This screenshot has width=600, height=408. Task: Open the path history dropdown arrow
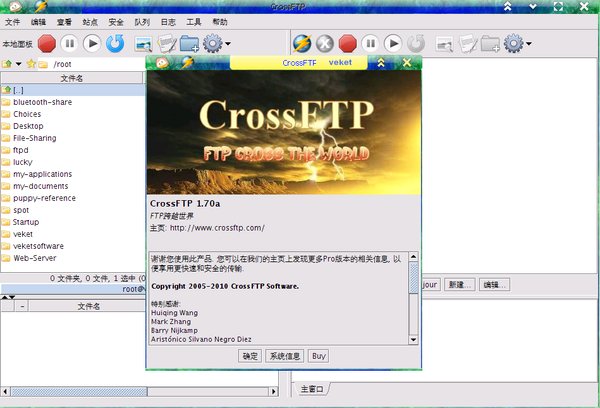click(18, 64)
